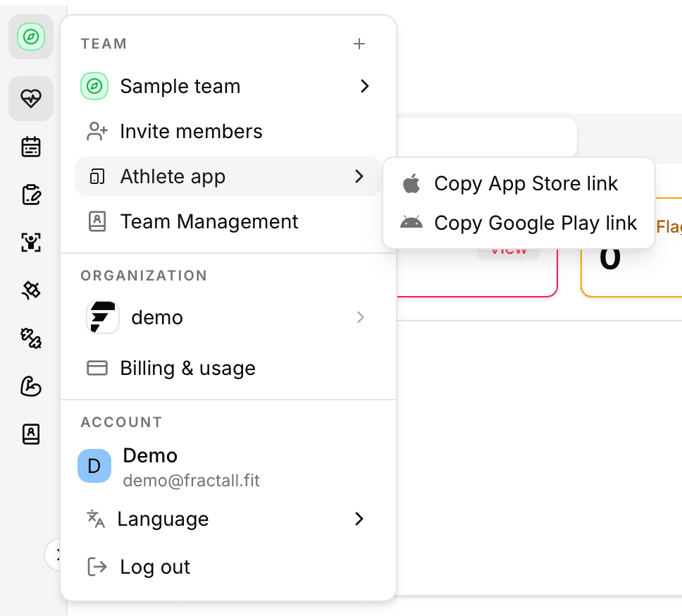Viewport: 682px width, 616px height.
Task: Click the Language translate icon
Action: [96, 519]
